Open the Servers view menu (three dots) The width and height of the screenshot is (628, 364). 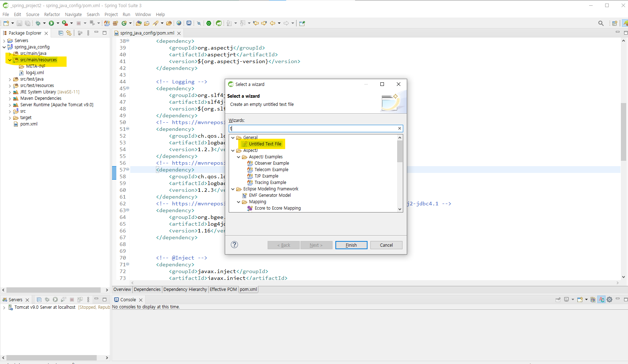(88, 299)
